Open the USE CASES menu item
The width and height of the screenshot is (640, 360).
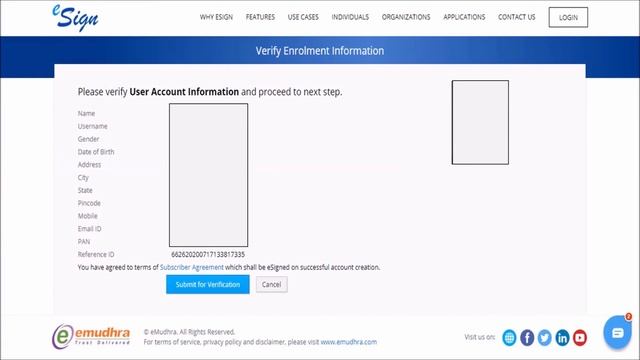[303, 17]
